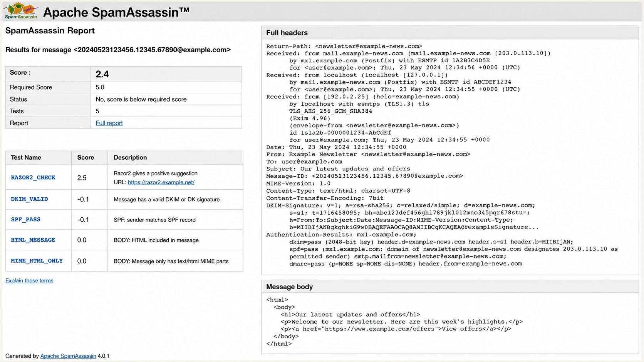Click the HTML_MESSAGE test name
Image resolution: width=644 pixels, height=362 pixels.
tap(33, 240)
